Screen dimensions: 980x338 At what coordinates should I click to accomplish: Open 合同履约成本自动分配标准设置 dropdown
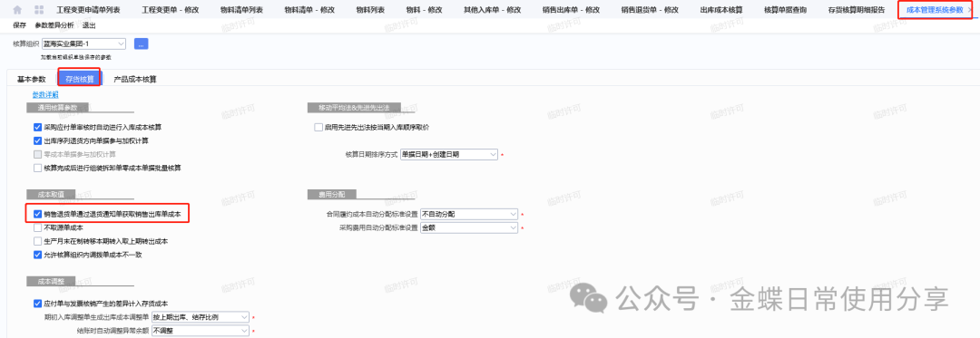[x=469, y=215]
